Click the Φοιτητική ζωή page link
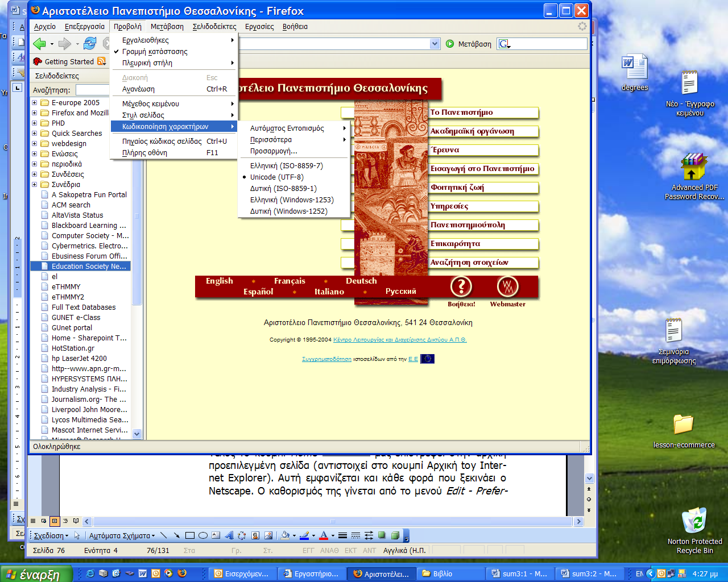 [x=457, y=188]
